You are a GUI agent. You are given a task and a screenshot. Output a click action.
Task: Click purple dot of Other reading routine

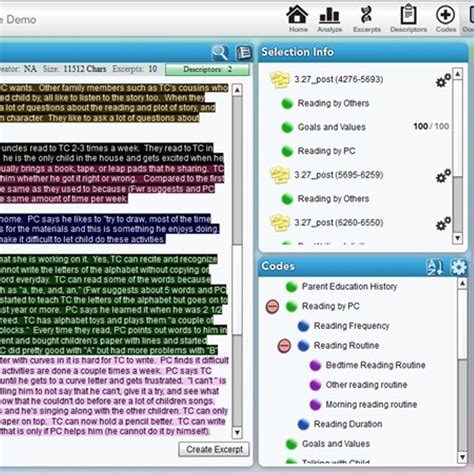[x=315, y=385]
